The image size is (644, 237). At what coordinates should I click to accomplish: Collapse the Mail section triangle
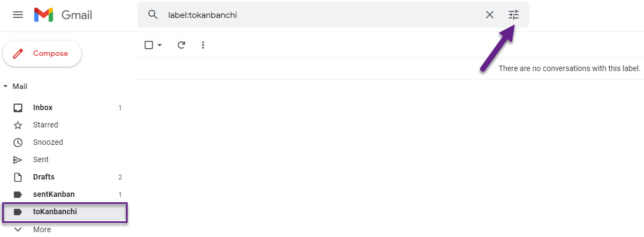(5, 87)
